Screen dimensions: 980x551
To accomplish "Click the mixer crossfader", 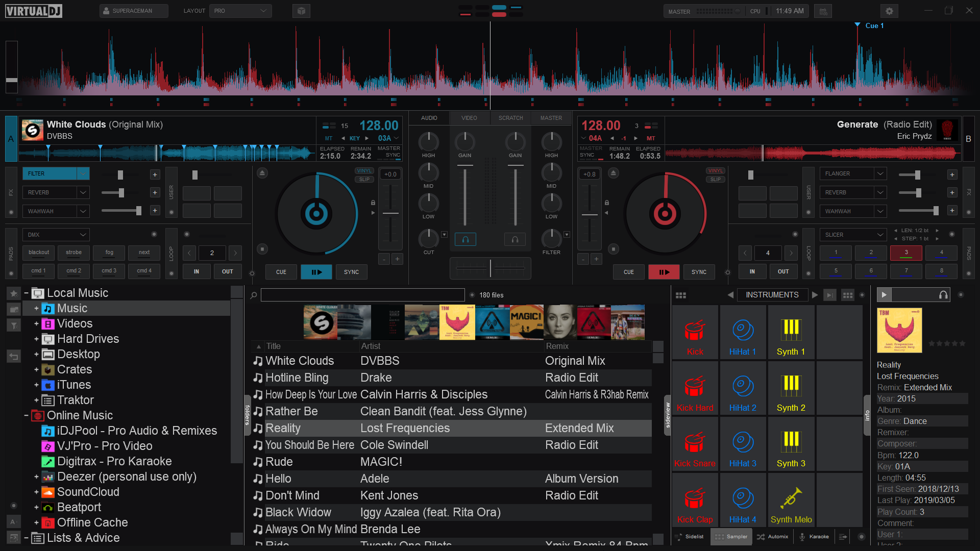I will (x=490, y=268).
